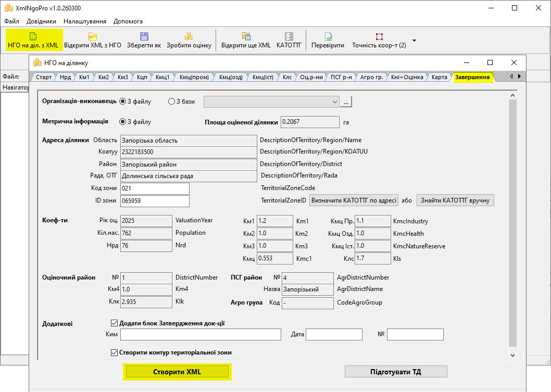This screenshot has height=392, width=551.
Task: Click the Створити XML button
Action: (x=177, y=371)
